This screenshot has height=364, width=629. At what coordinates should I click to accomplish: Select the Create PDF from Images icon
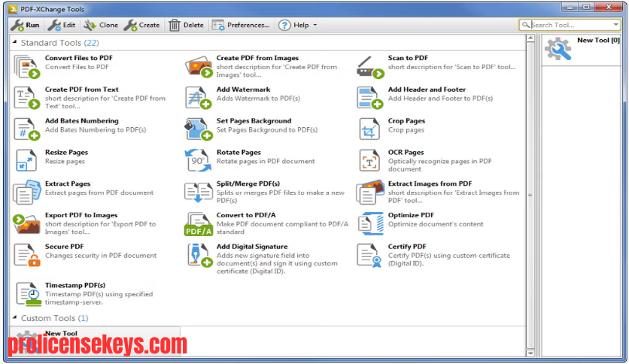(199, 66)
